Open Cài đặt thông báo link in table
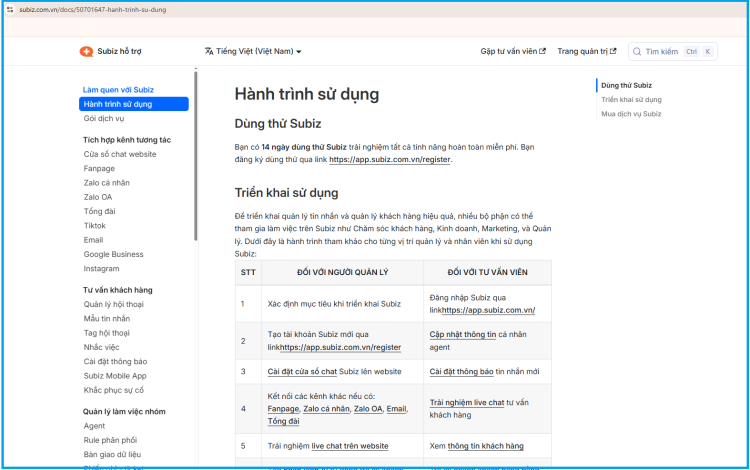 coord(461,372)
